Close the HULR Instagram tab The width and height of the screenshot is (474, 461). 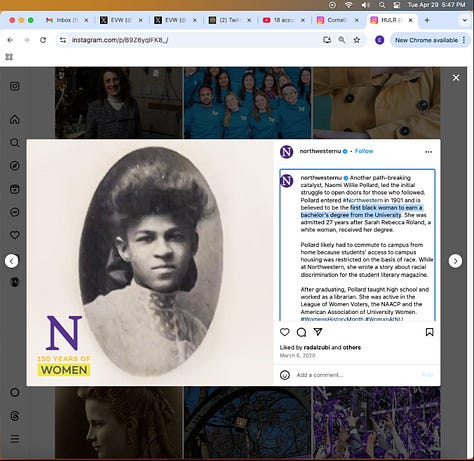pyautogui.click(x=411, y=20)
